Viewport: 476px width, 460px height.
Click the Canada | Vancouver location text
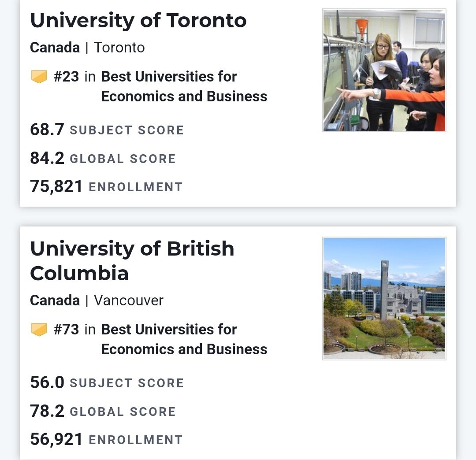97,300
